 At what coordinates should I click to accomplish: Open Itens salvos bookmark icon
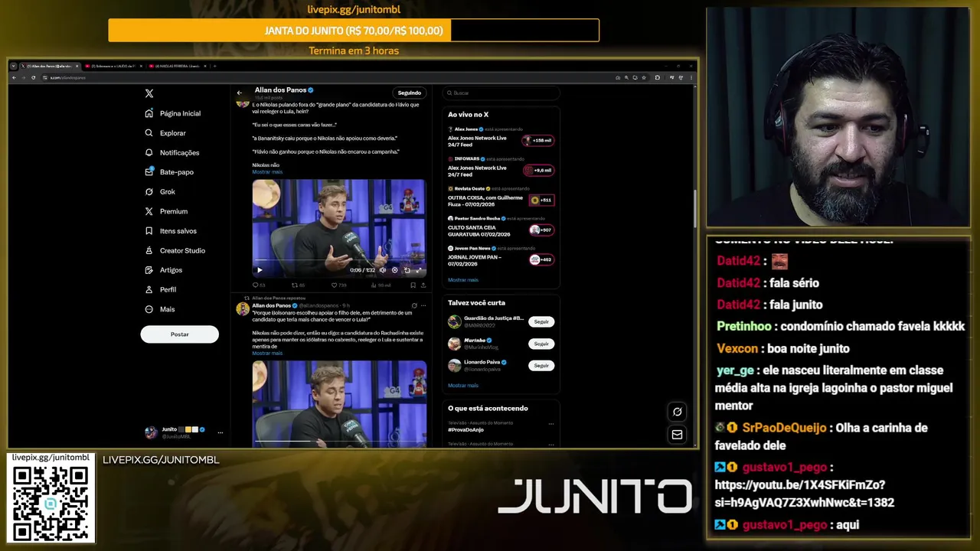coord(149,231)
